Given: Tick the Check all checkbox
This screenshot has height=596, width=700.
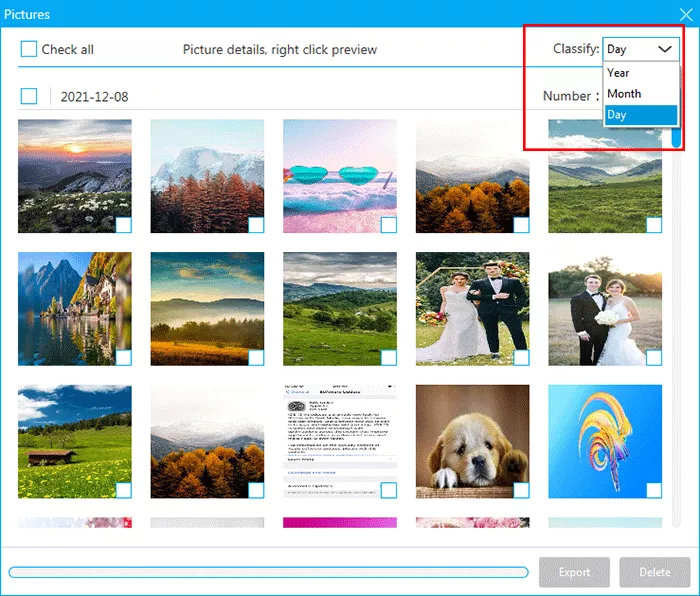Looking at the screenshot, I should pos(29,49).
